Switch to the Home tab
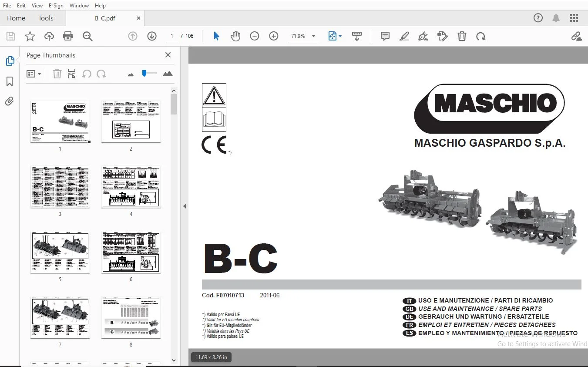The width and height of the screenshot is (588, 367). coord(16,18)
